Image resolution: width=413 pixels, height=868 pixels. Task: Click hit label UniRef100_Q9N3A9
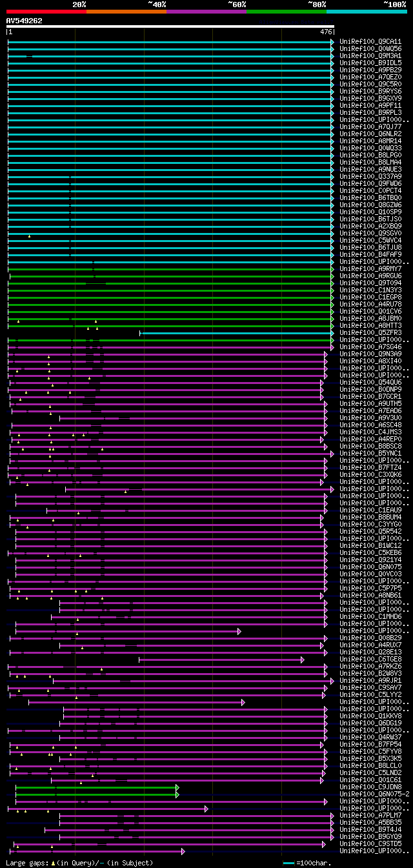click(370, 354)
